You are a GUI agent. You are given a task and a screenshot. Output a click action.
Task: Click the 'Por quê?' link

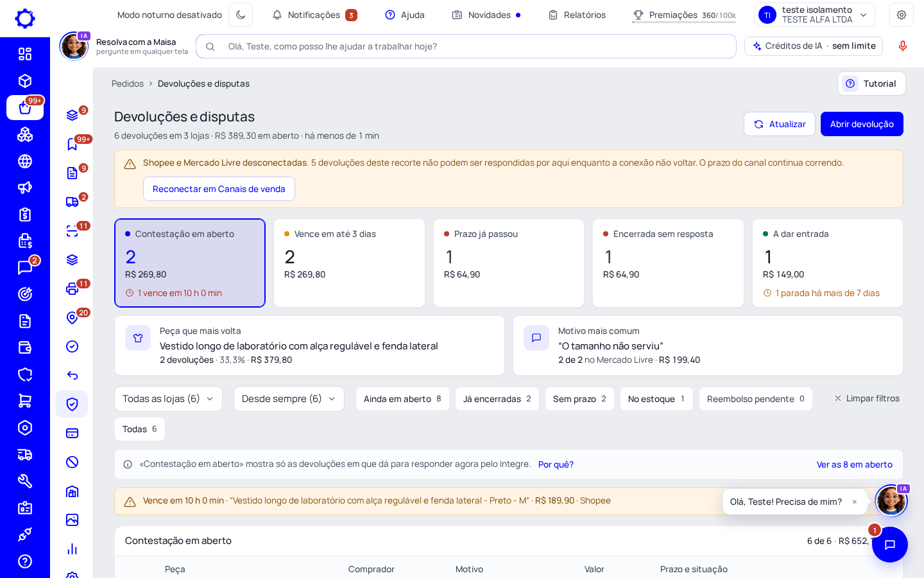pos(556,464)
